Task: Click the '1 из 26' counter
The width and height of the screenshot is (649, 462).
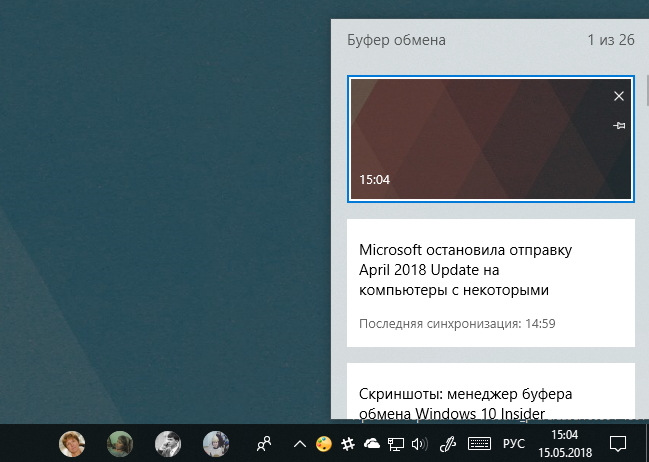Action: (611, 40)
